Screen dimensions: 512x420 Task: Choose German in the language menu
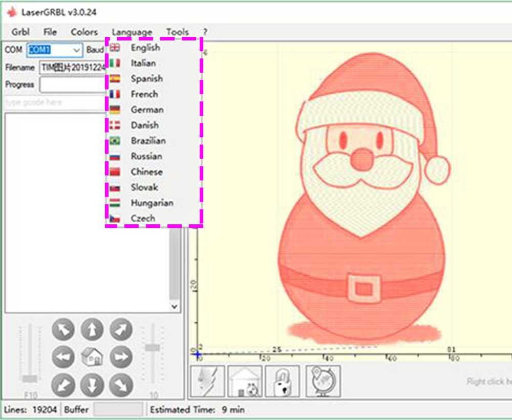click(x=147, y=110)
